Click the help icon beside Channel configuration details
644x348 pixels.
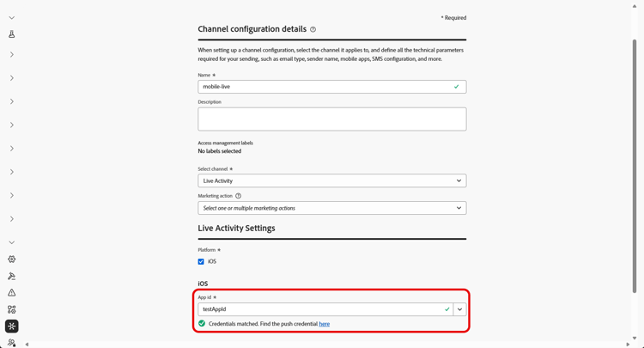pos(313,29)
